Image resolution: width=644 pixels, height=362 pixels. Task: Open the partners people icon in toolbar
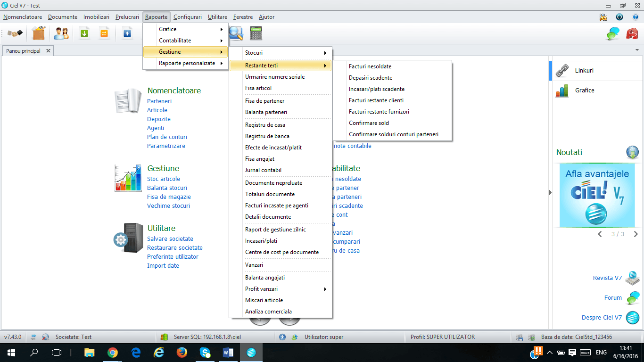pyautogui.click(x=61, y=33)
